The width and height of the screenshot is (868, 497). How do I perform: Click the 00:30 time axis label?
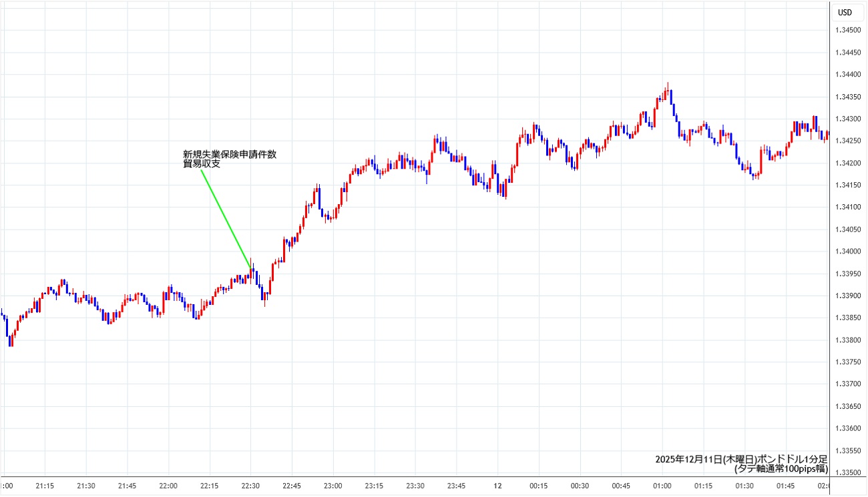pos(580,486)
